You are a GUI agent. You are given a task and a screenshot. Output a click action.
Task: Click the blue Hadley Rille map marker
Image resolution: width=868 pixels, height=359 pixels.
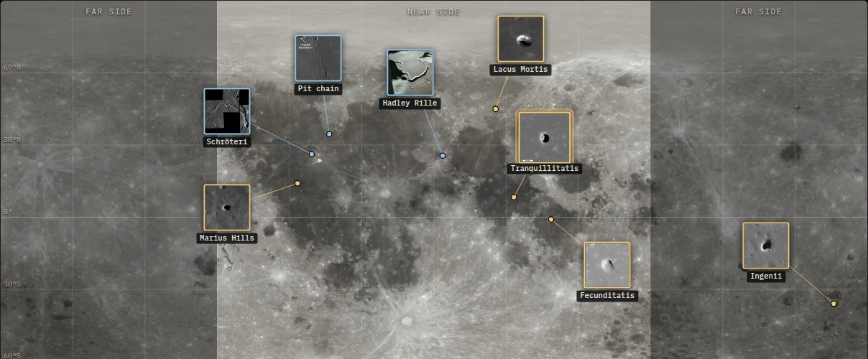pos(443,156)
